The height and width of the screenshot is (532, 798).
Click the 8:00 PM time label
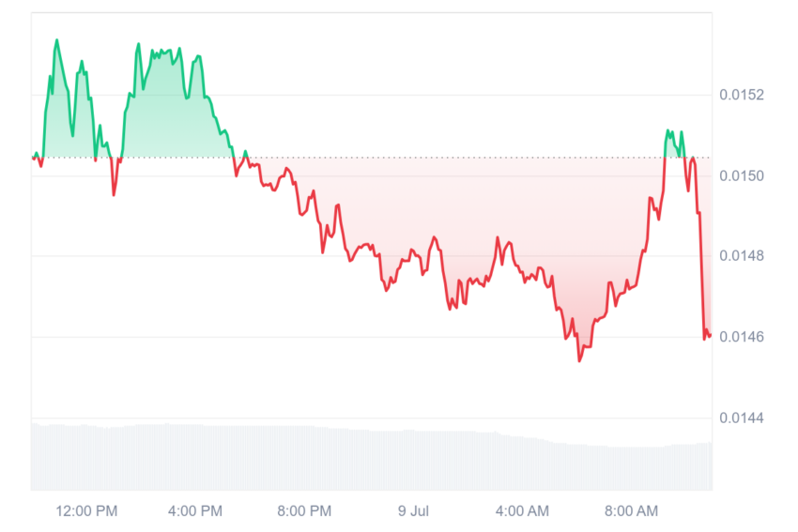click(304, 511)
